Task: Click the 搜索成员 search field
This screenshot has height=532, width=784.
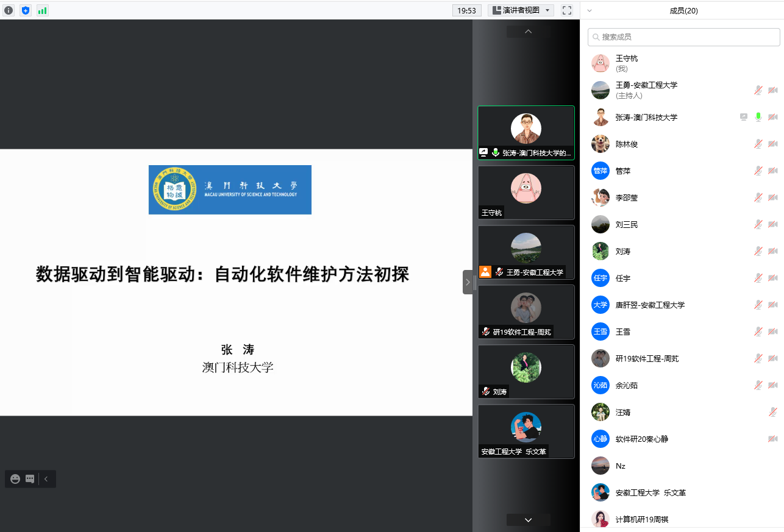Action: click(684, 37)
